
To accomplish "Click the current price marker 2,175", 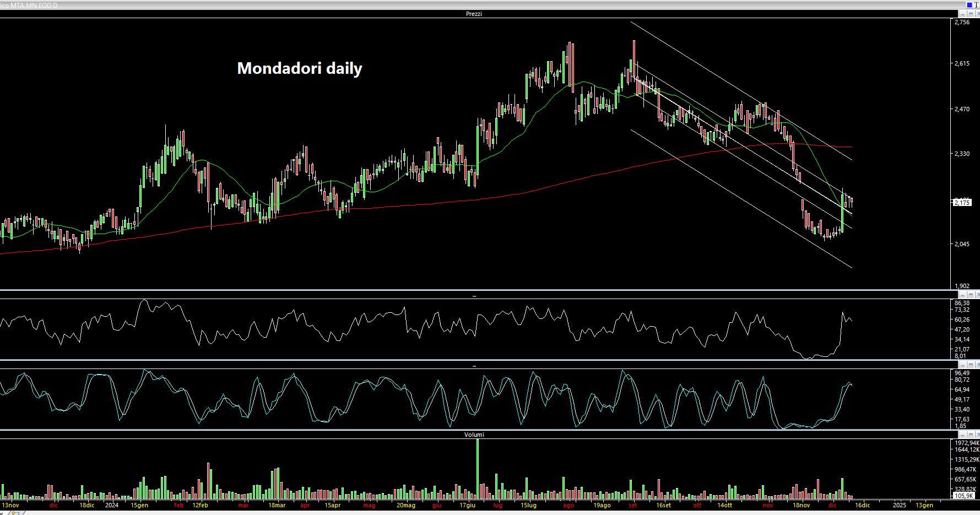I will coord(962,203).
